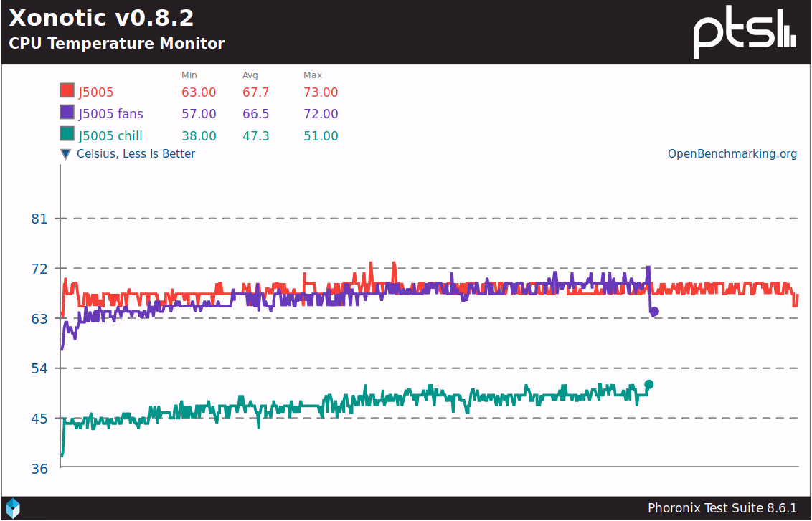
Task: Click the 81 y-axis label
Action: (39, 219)
